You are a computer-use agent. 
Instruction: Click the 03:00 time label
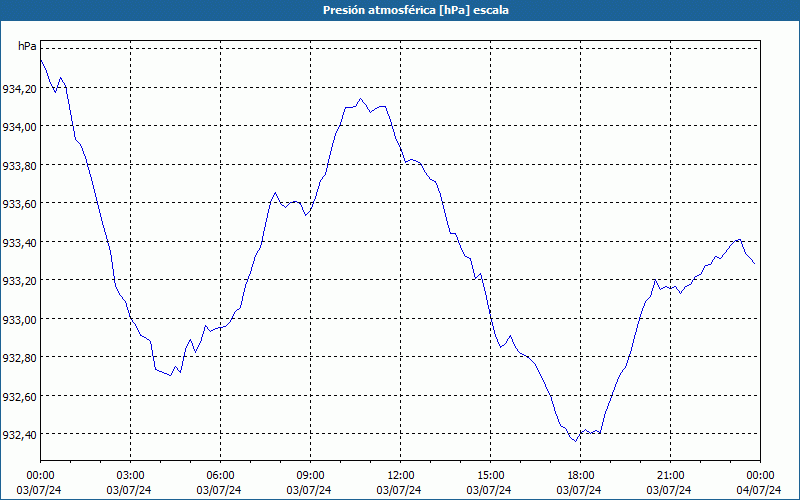click(x=130, y=476)
